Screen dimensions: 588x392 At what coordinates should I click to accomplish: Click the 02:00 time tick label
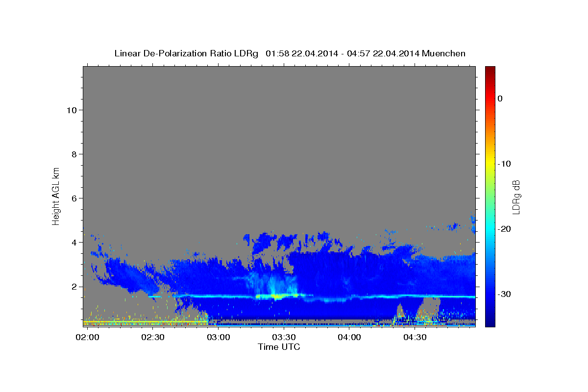point(88,337)
